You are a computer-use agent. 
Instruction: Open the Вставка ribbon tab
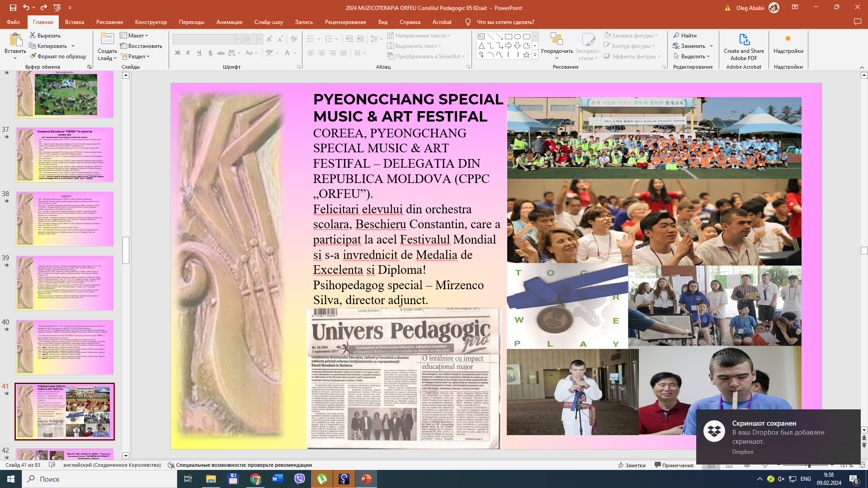point(74,22)
